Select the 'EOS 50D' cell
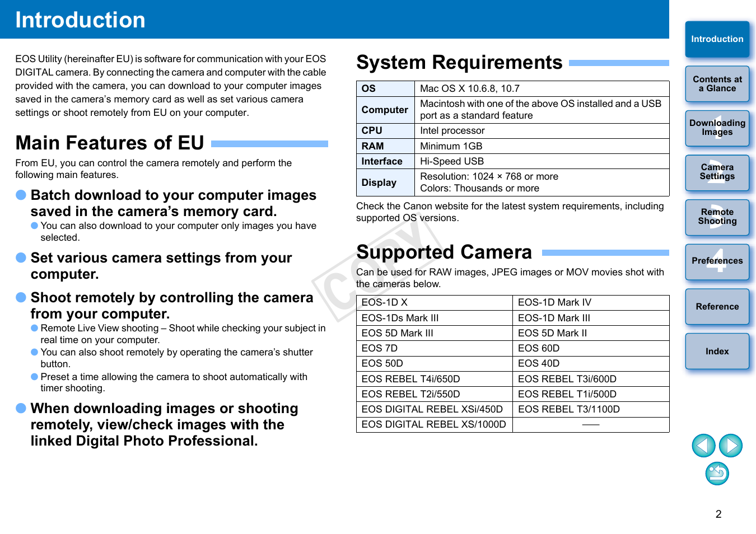756x534 pixels. pos(435,363)
